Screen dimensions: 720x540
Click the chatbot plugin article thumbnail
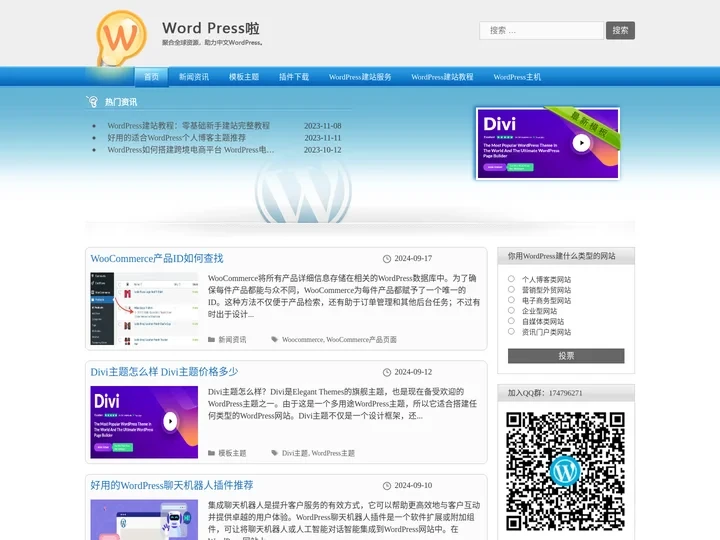144,520
